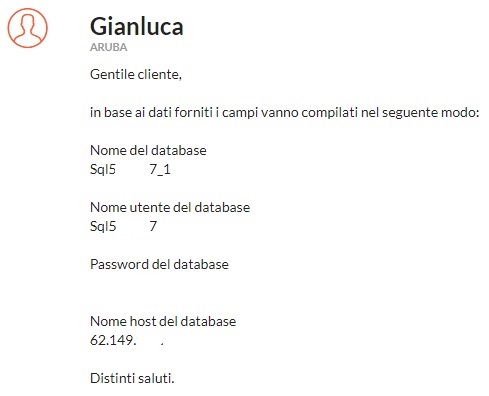
Task: Click the words 'seguente modo:' at line end
Action: 430,112
